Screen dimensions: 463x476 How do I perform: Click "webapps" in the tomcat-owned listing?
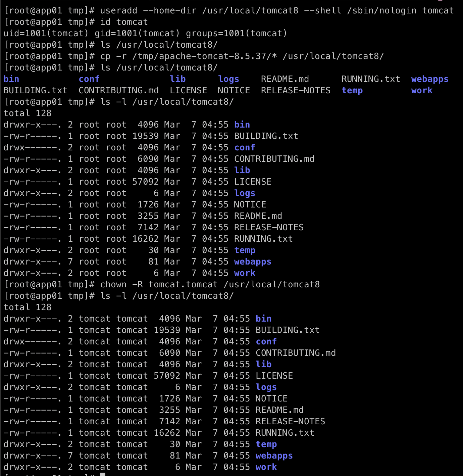click(274, 456)
